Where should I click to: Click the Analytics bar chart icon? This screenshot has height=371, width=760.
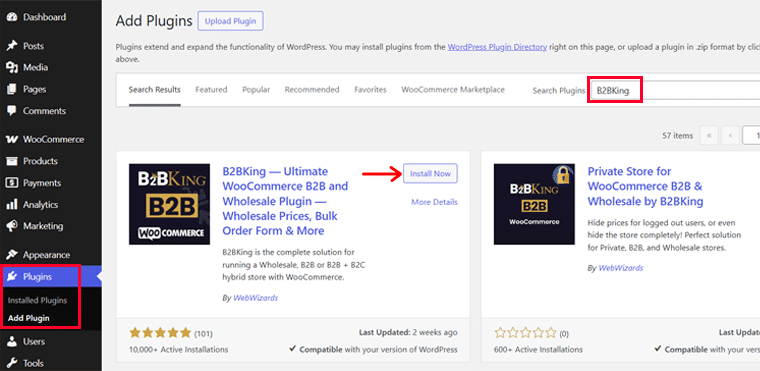[12, 205]
